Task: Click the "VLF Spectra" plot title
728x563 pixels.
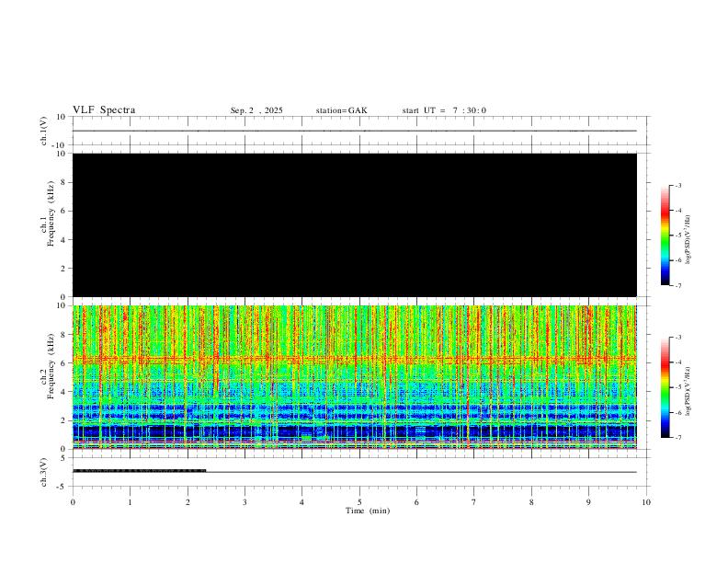Action: [x=104, y=110]
